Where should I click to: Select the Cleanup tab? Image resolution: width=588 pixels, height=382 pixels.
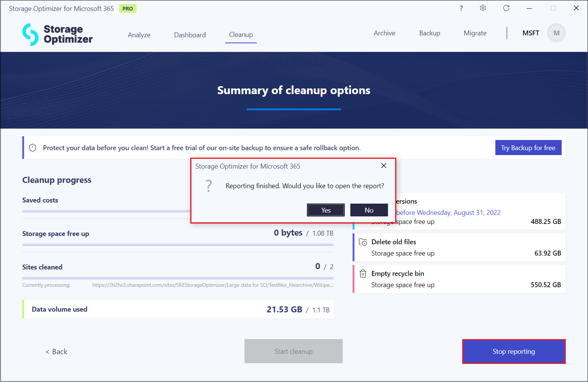(x=241, y=35)
